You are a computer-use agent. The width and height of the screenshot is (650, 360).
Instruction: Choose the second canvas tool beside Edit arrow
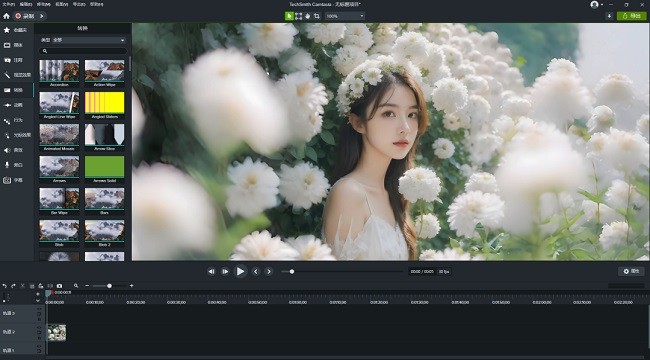[298, 16]
